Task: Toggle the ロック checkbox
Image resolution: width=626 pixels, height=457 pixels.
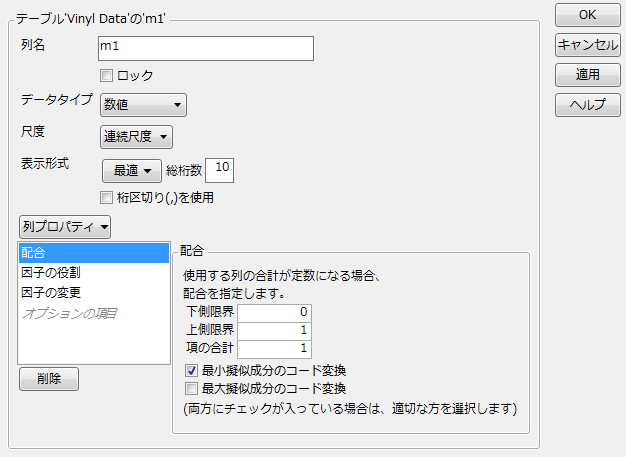Action: [106, 75]
